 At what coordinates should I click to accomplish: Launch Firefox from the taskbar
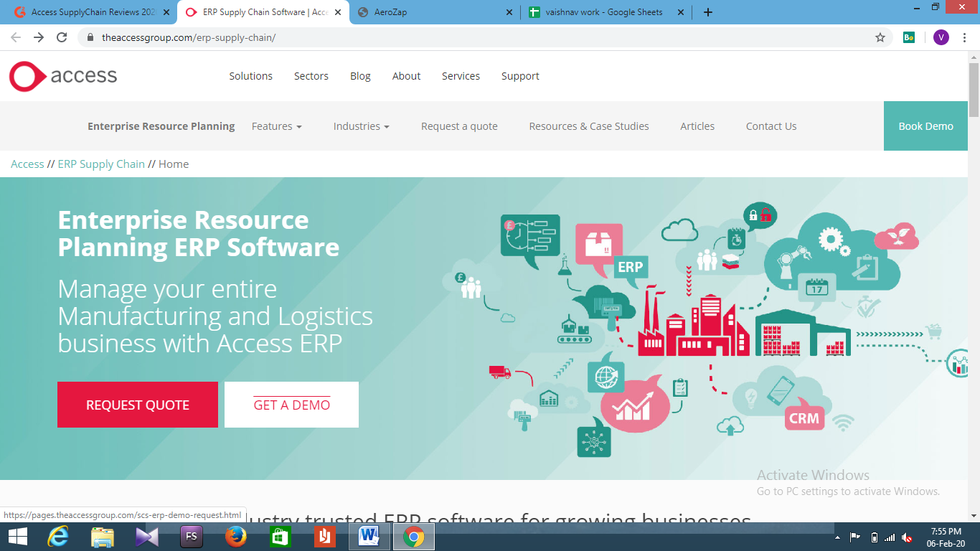click(235, 537)
